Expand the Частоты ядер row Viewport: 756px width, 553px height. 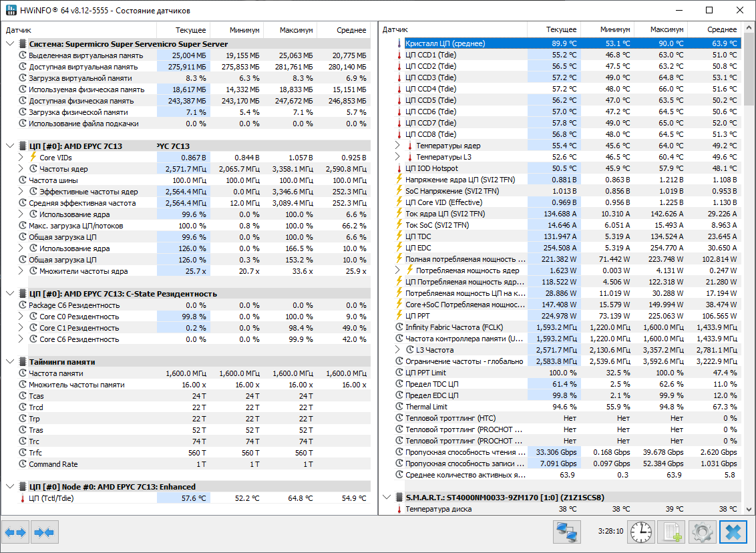[x=21, y=169]
